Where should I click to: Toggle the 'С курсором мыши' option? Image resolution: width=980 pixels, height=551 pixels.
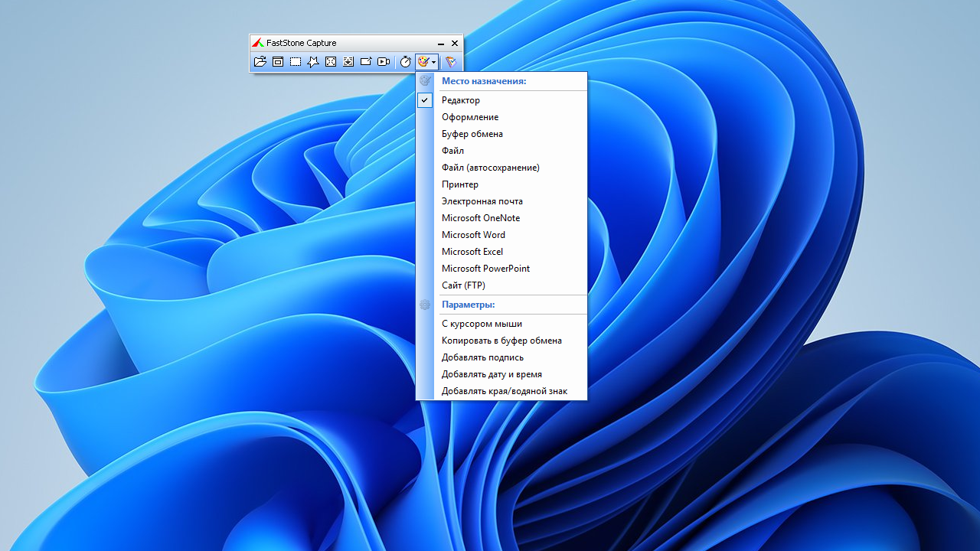click(482, 324)
